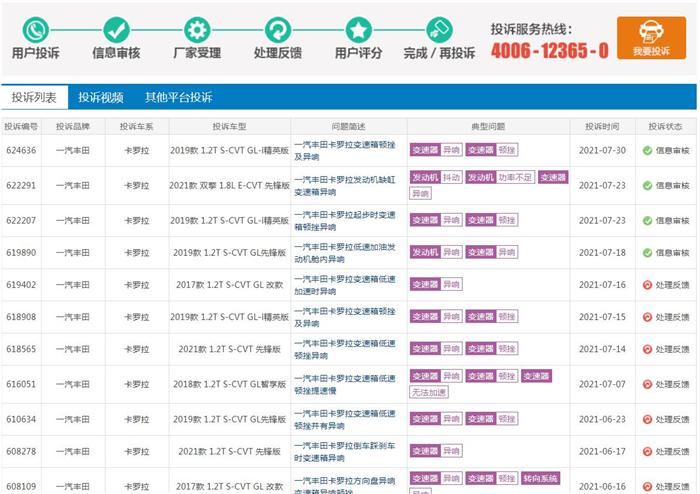Click complaint number 624636
700x494 pixels.
21,150
